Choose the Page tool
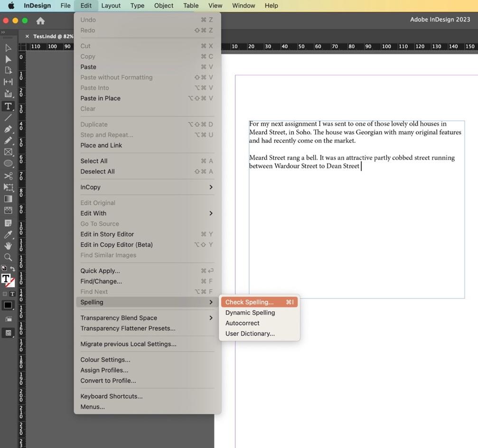 (x=8, y=70)
